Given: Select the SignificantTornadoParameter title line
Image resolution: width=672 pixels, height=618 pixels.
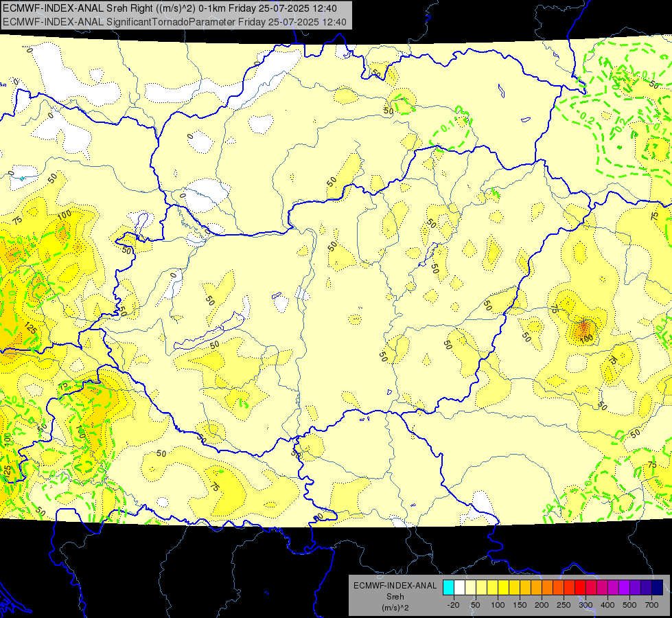Looking at the screenshot, I should (174, 22).
